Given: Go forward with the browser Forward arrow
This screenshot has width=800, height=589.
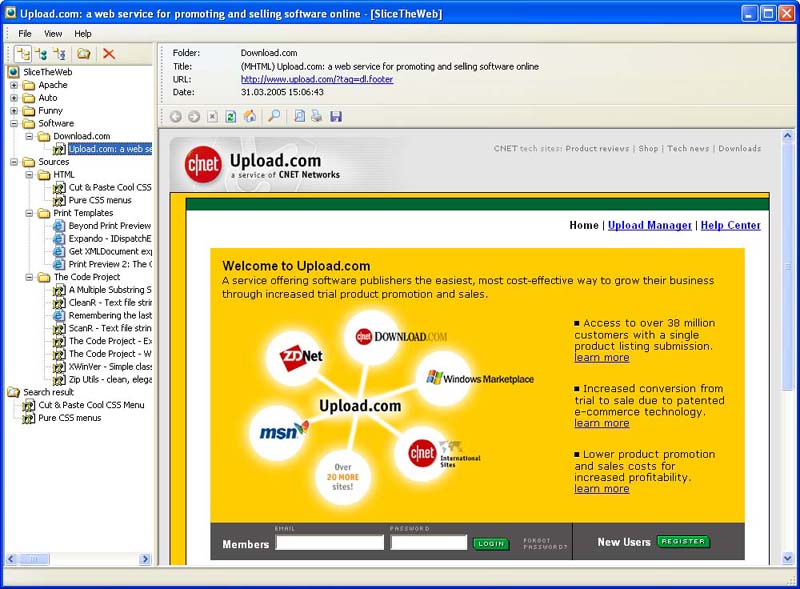Looking at the screenshot, I should coord(194,117).
